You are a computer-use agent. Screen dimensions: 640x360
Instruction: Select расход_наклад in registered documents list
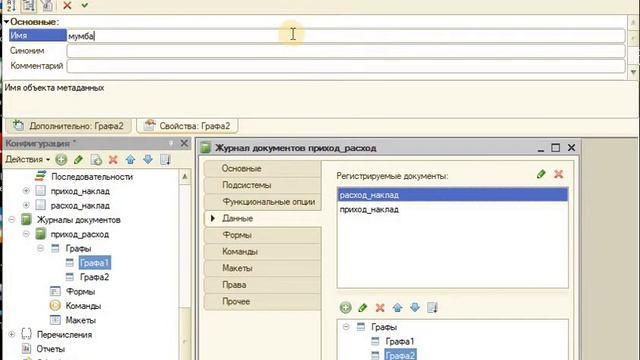[452, 195]
